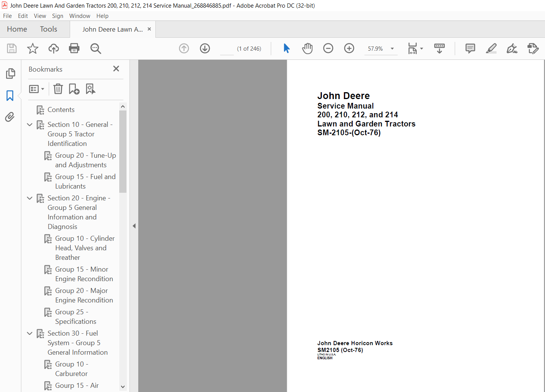This screenshot has height=392, width=545.
Task: Collapse Section 20 - Engine bookmark
Action: click(x=30, y=198)
